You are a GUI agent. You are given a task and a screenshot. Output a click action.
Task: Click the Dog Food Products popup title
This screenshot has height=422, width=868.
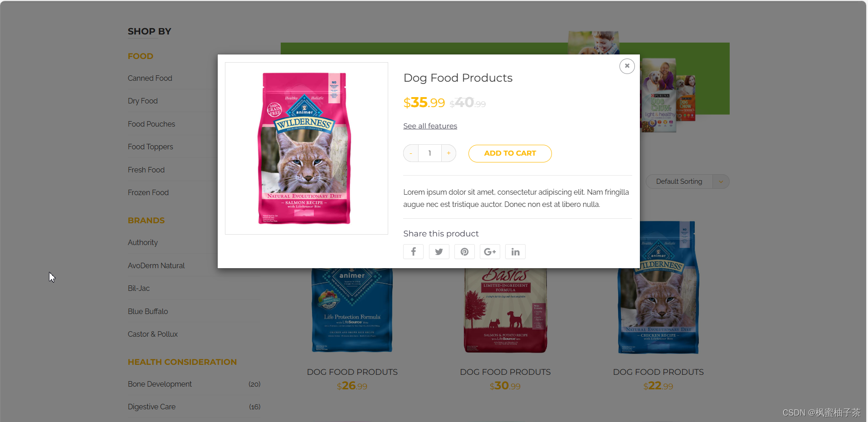click(458, 78)
